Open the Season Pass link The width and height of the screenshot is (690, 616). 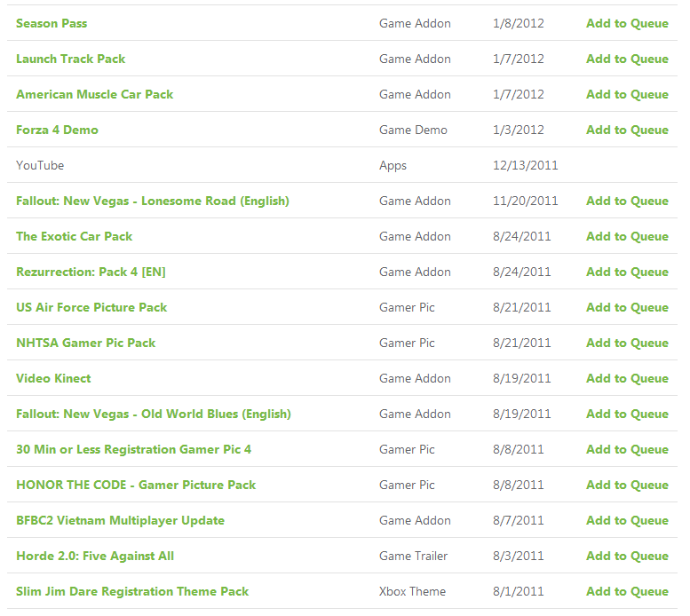(52, 23)
